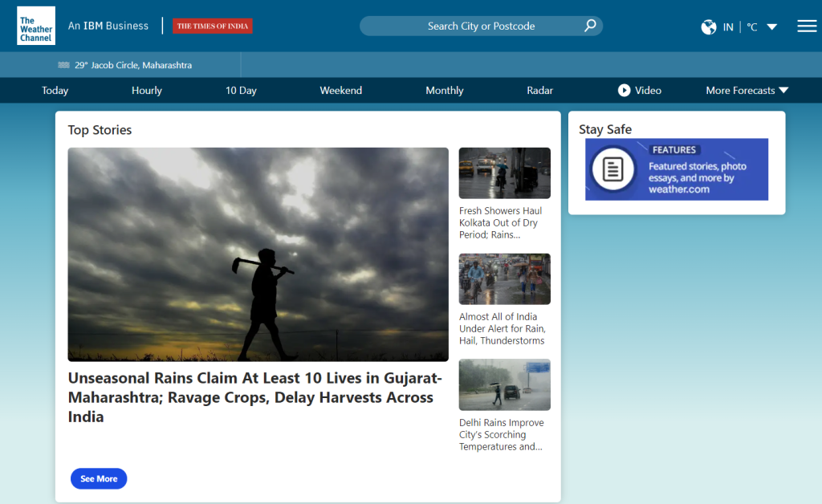Click the Video play icon

click(x=624, y=91)
